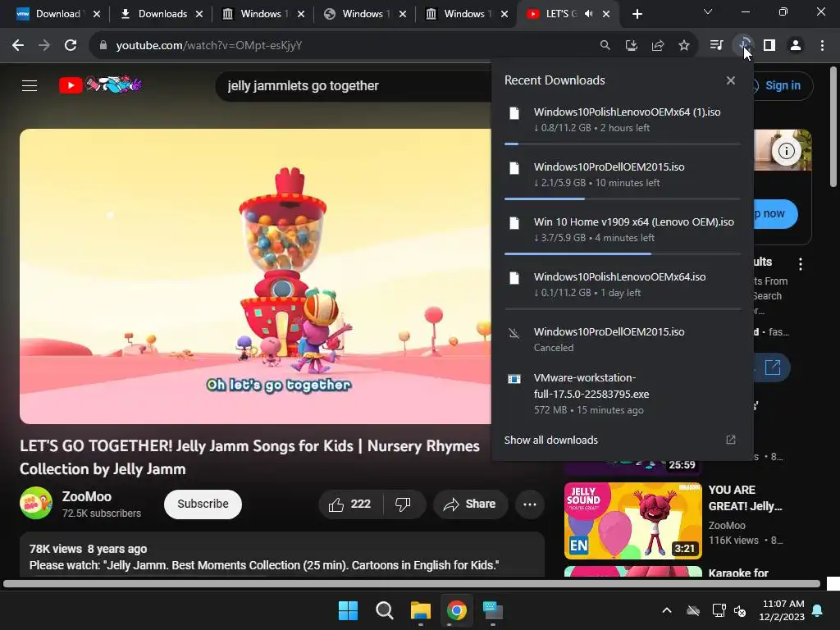Screen dimensions: 840x630
Task: Click progress bar of Win 10 Home download
Action: (623, 254)
